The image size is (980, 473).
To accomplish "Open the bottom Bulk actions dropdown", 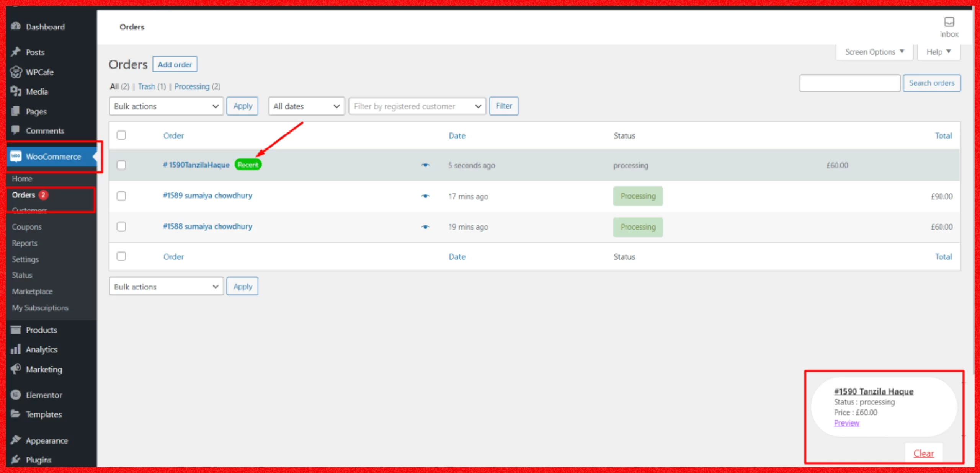I will click(x=166, y=287).
